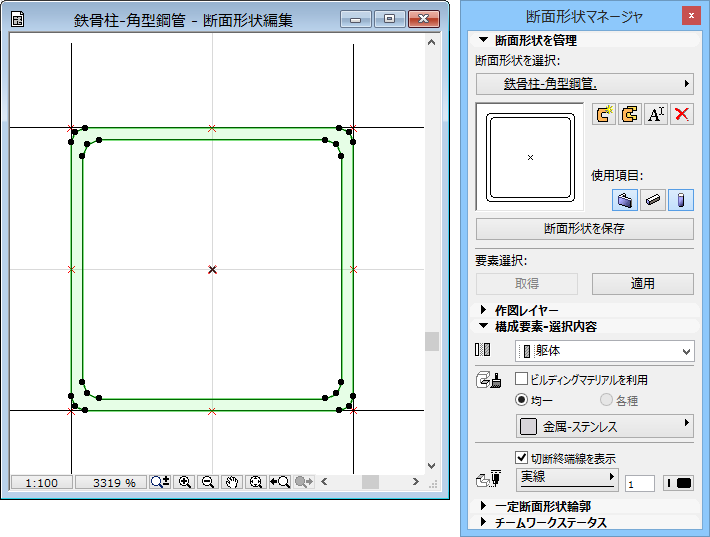Click the 断面形状を保存 button
This screenshot has width=710, height=537.
coord(585,229)
